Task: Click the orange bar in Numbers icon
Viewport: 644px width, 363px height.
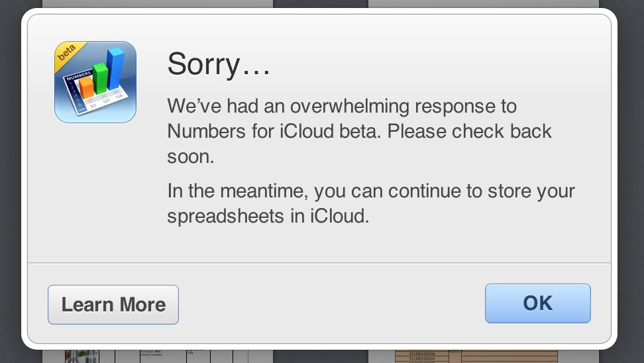Action: click(87, 88)
